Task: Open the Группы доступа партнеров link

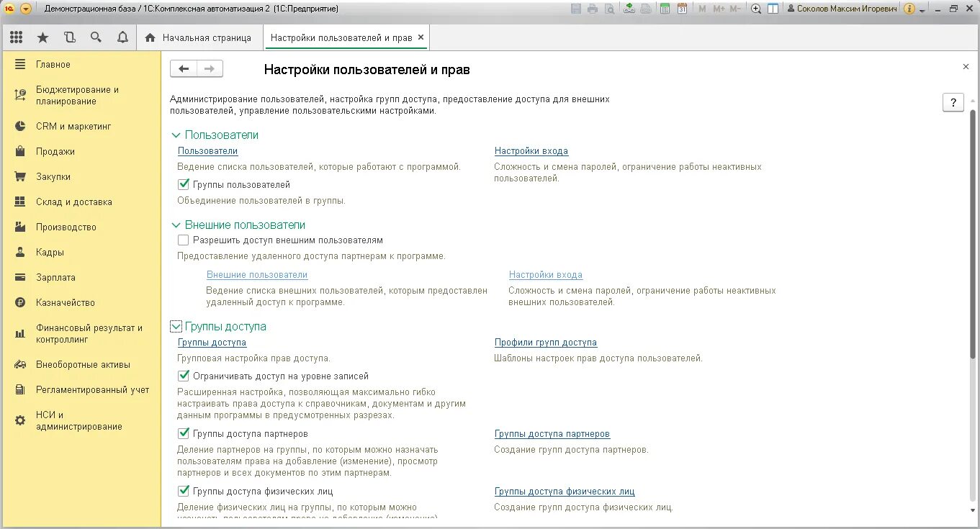Action: 552,434
